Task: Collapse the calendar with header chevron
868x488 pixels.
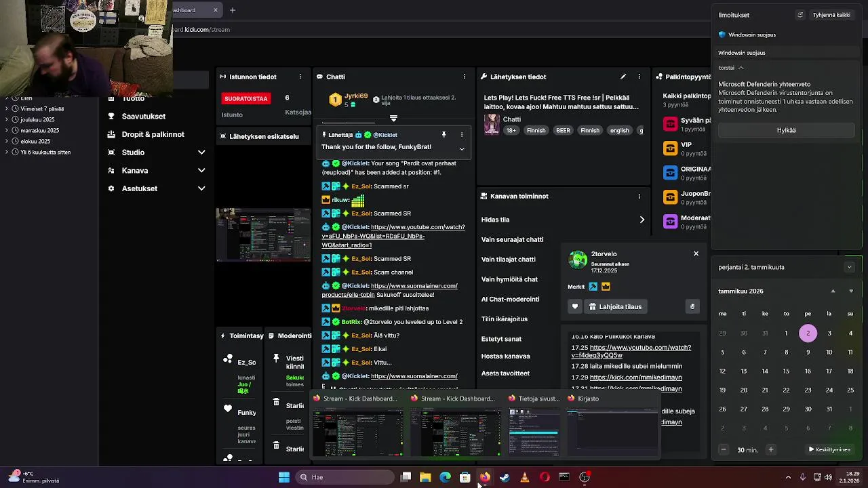Action: [849, 267]
